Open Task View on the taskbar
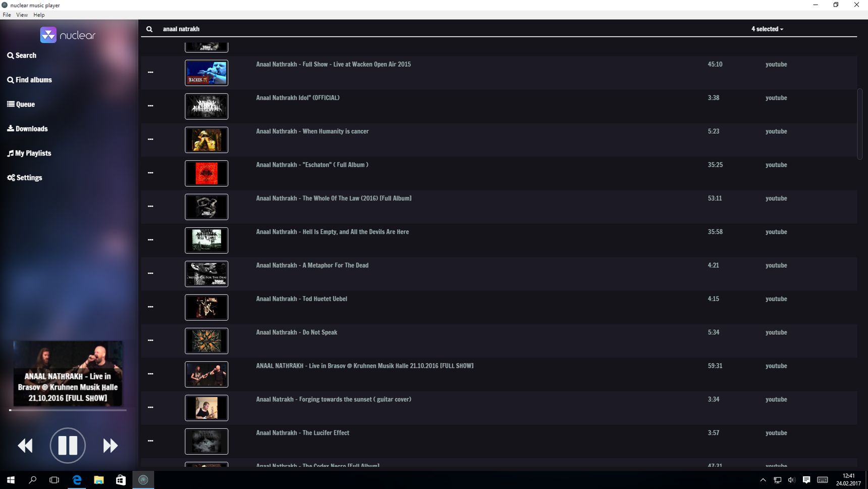This screenshot has width=868, height=489. click(55, 480)
